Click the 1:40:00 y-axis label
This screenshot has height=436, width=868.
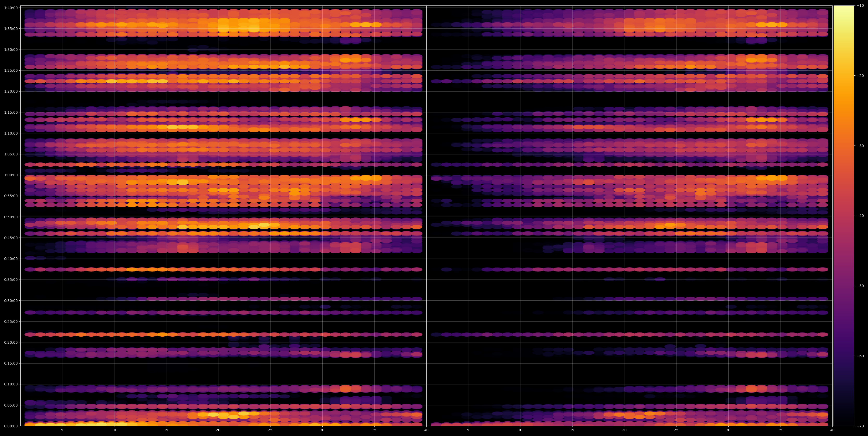(11, 8)
